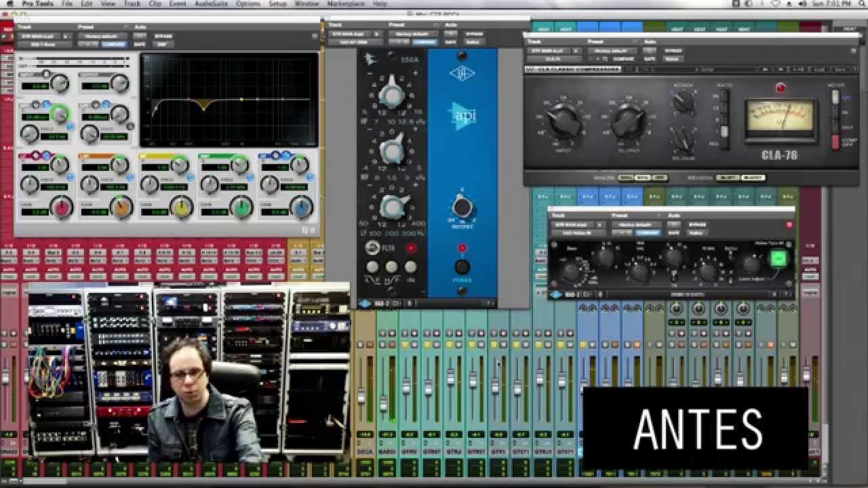The width and height of the screenshot is (868, 488).
Task: Click the volume icon in the macOS menu bar
Action: click(802, 4)
